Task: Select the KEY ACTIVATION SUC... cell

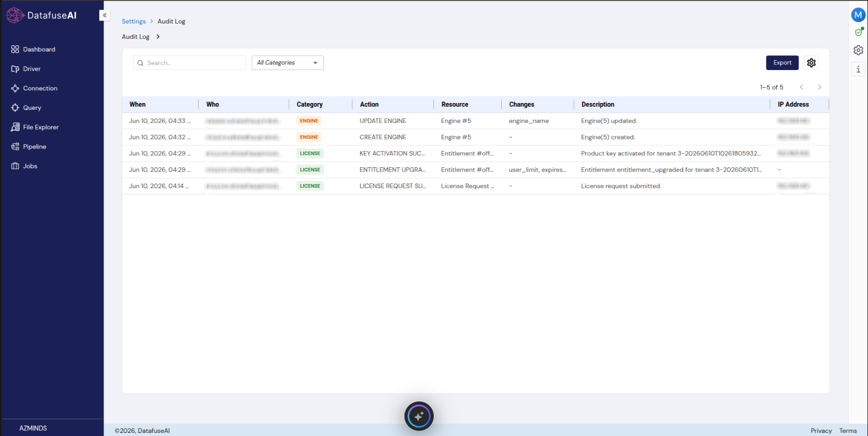Action: point(392,153)
